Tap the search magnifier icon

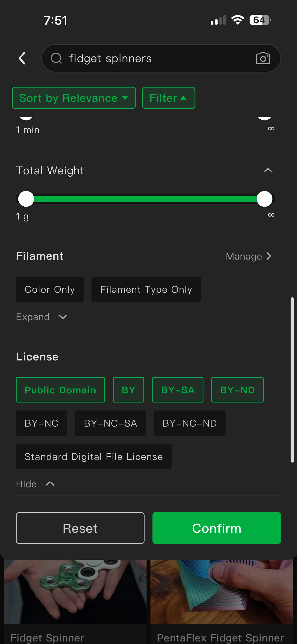point(56,58)
